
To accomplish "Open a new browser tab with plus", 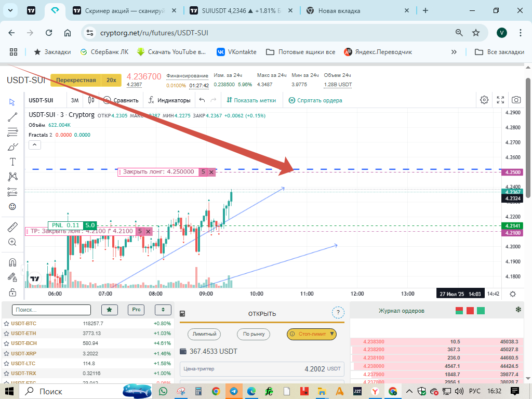I will point(425,10).
